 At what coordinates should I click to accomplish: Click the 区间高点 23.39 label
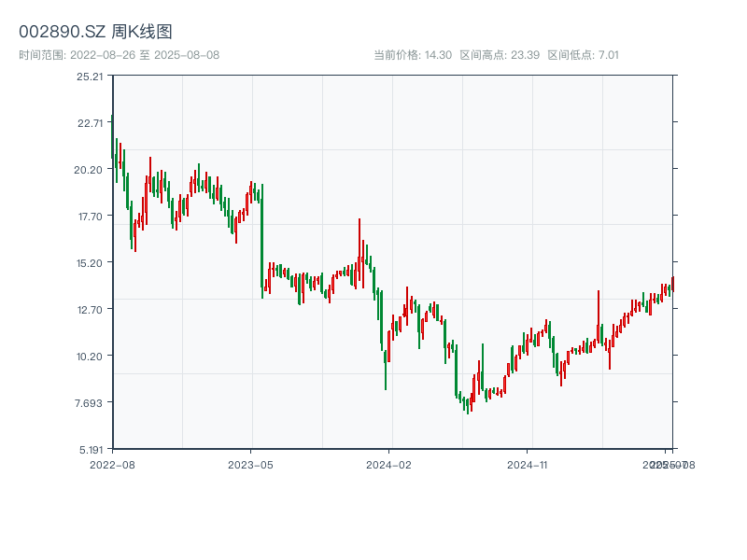500,55
